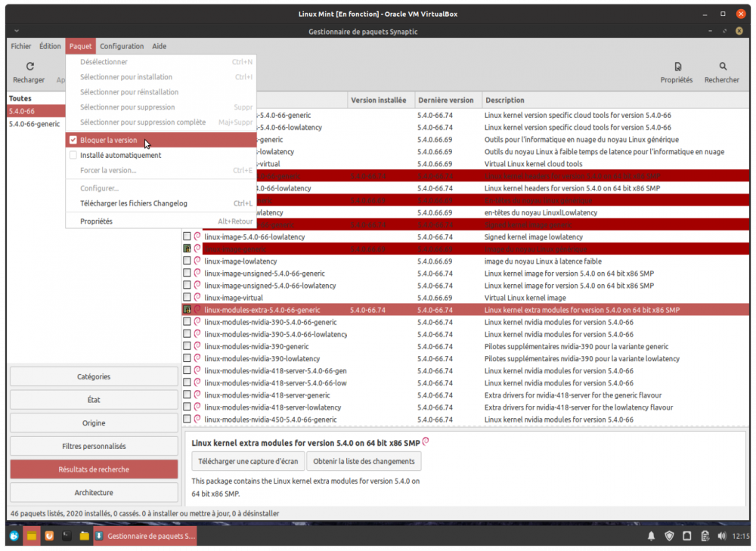
Task: Click the notification bell in system tray
Action: tap(651, 537)
